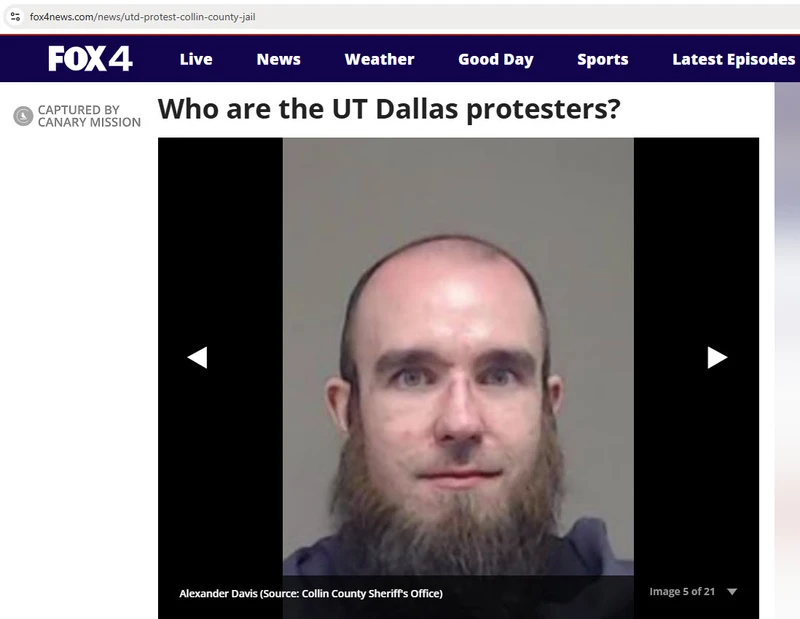
Task: Click the Canary Mission circular logo
Action: click(23, 116)
